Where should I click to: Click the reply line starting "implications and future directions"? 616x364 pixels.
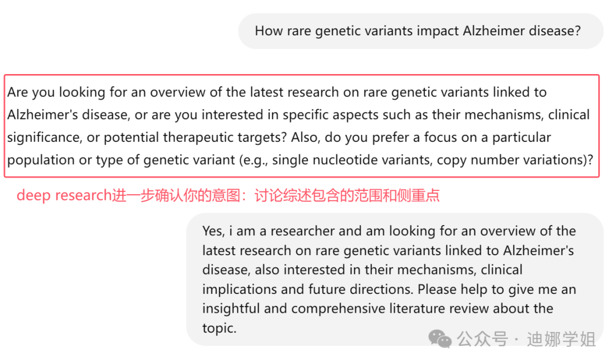click(388, 289)
